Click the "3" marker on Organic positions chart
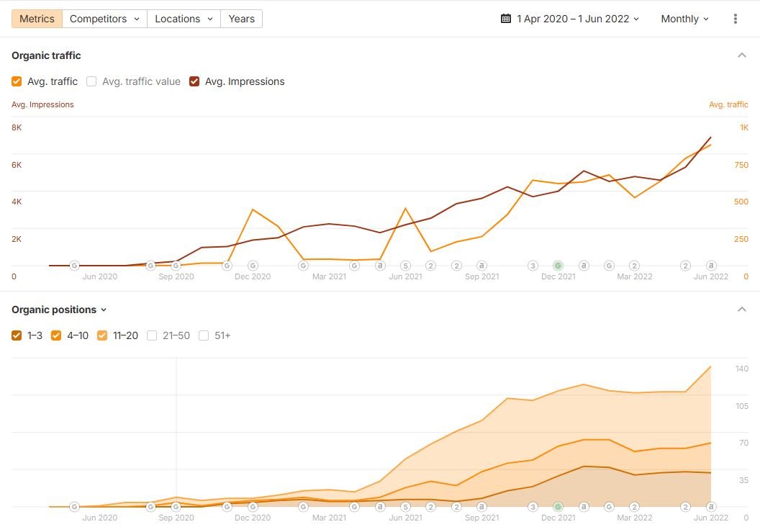Viewport: 760px width, 532px height. click(x=533, y=507)
